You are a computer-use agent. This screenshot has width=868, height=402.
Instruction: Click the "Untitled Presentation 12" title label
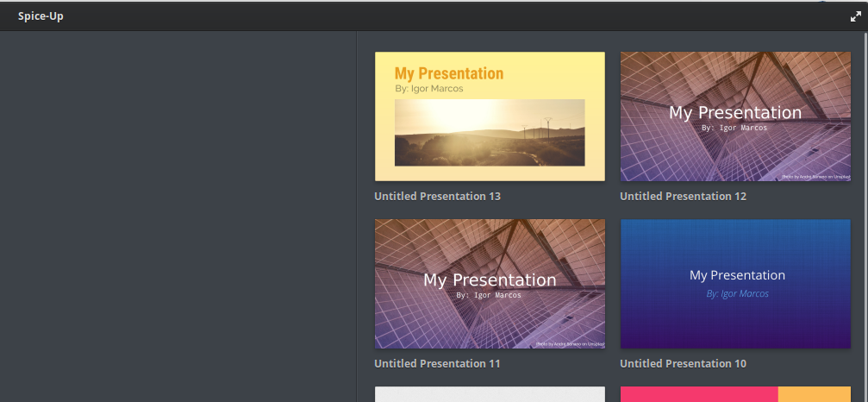click(683, 196)
